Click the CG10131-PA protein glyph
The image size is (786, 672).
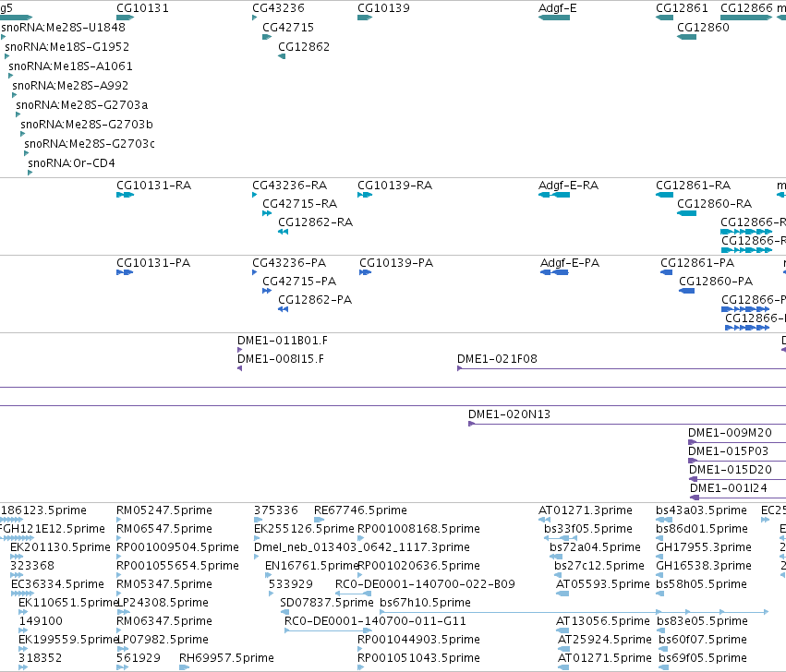[125, 272]
